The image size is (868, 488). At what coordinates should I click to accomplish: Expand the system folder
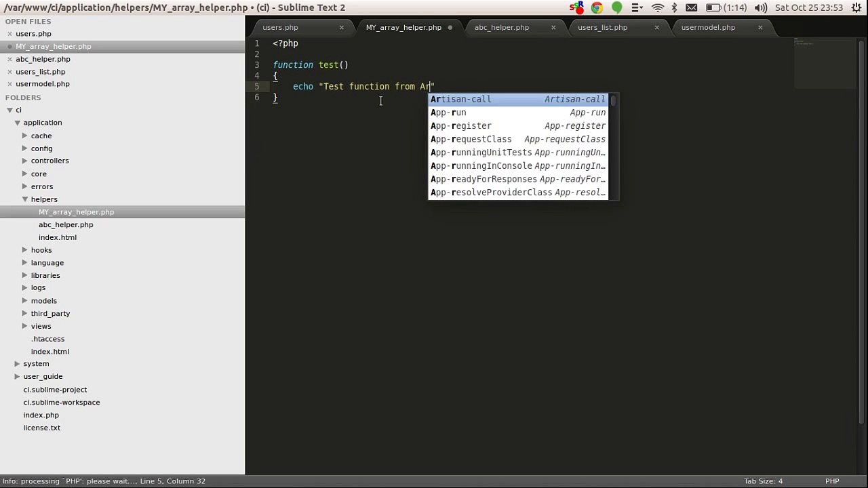click(x=17, y=364)
